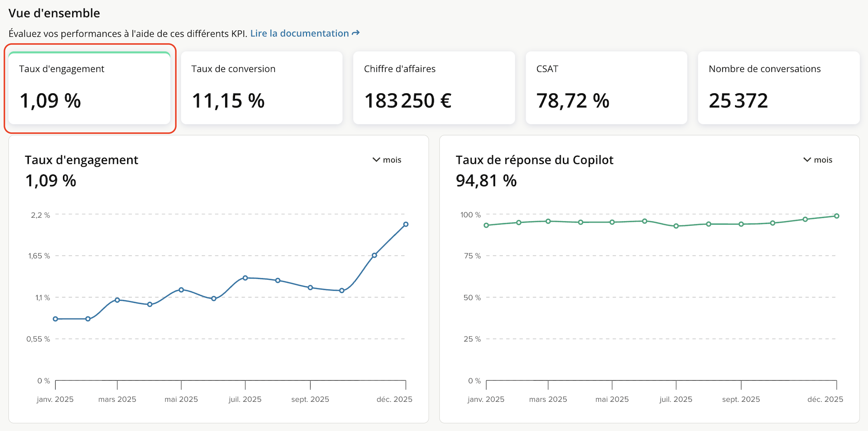The image size is (868, 431).
Task: Click the external arrow icon after documentation
Action: click(x=356, y=33)
